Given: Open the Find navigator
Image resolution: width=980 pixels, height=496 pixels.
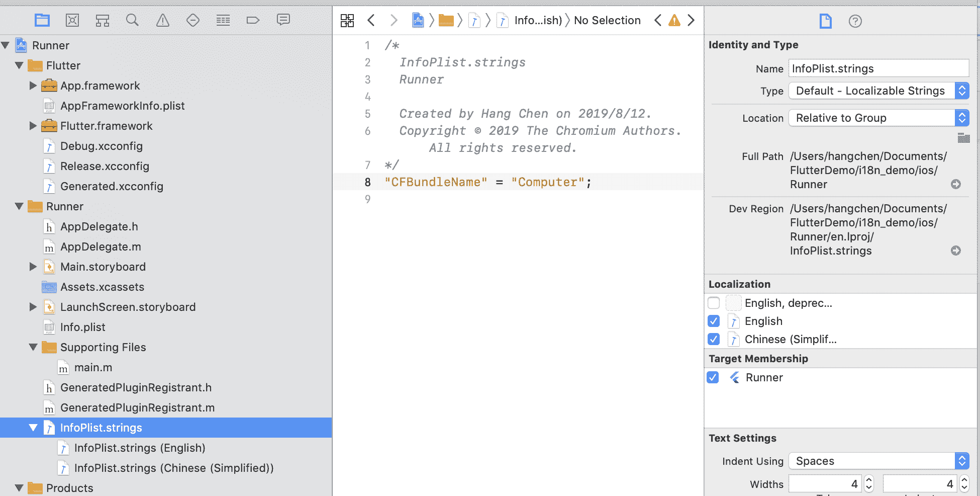Looking at the screenshot, I should point(132,20).
